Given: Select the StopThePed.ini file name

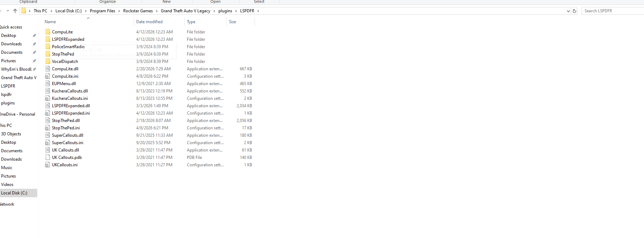Looking at the screenshot, I should point(66,128).
